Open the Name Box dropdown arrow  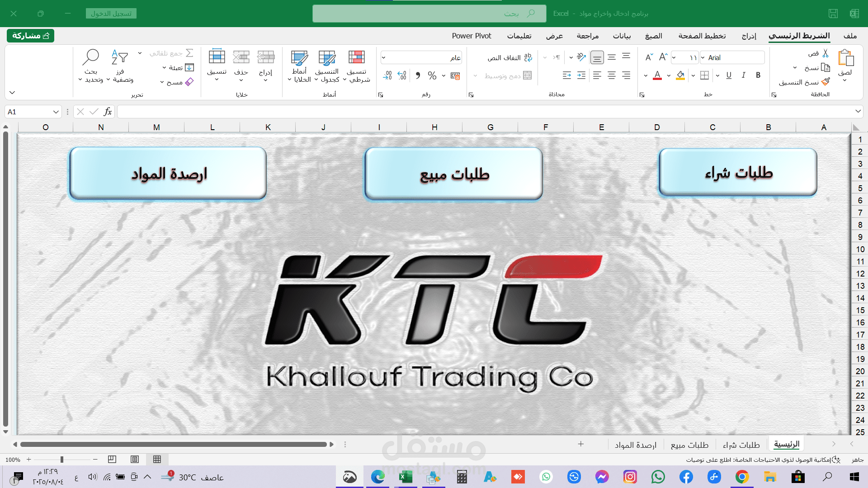pyautogui.click(x=56, y=112)
